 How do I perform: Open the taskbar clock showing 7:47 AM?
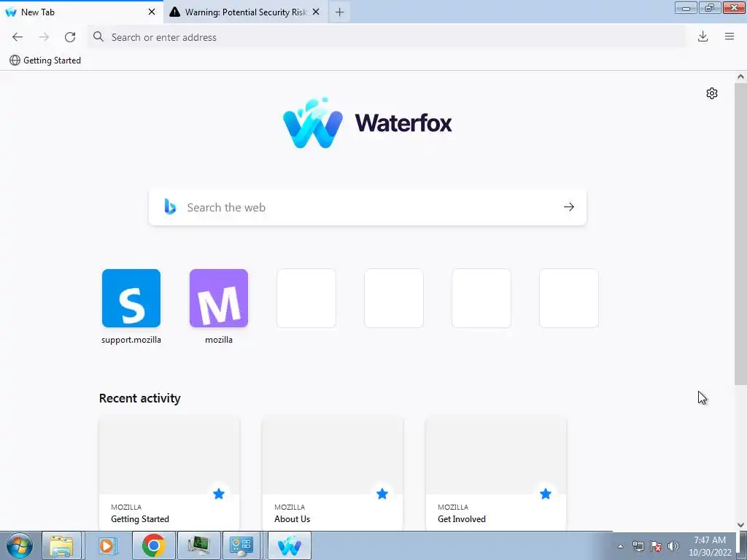pos(710,546)
